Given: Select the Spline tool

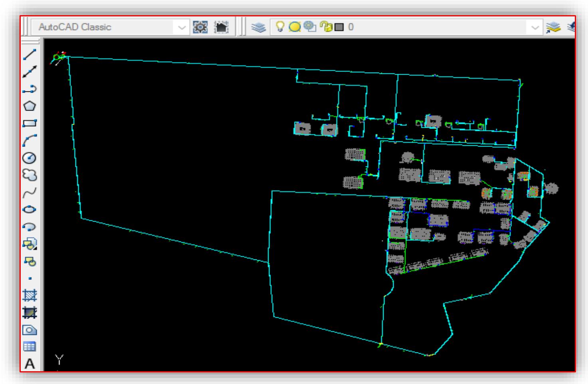Looking at the screenshot, I should [x=30, y=193].
